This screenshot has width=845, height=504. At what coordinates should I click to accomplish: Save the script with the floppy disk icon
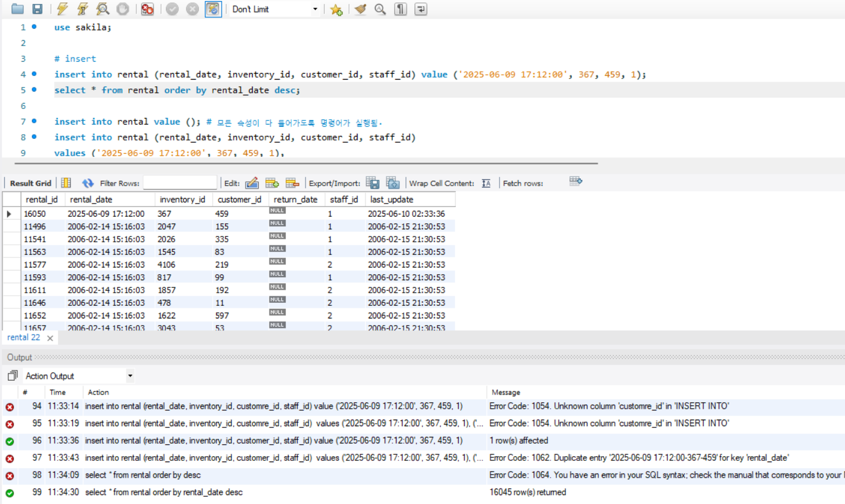(x=37, y=9)
